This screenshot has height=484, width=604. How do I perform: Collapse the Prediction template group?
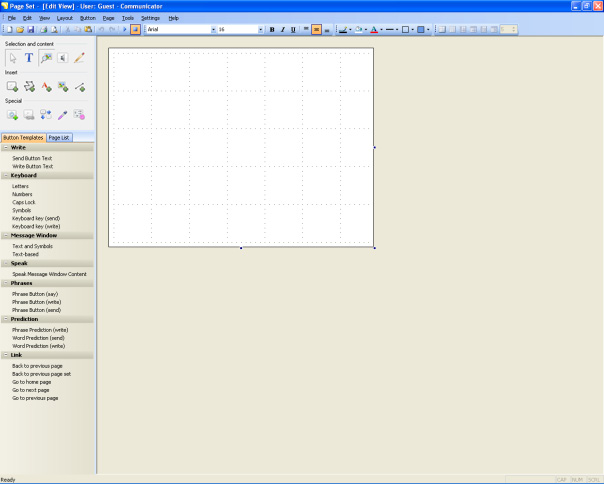(x=6, y=319)
